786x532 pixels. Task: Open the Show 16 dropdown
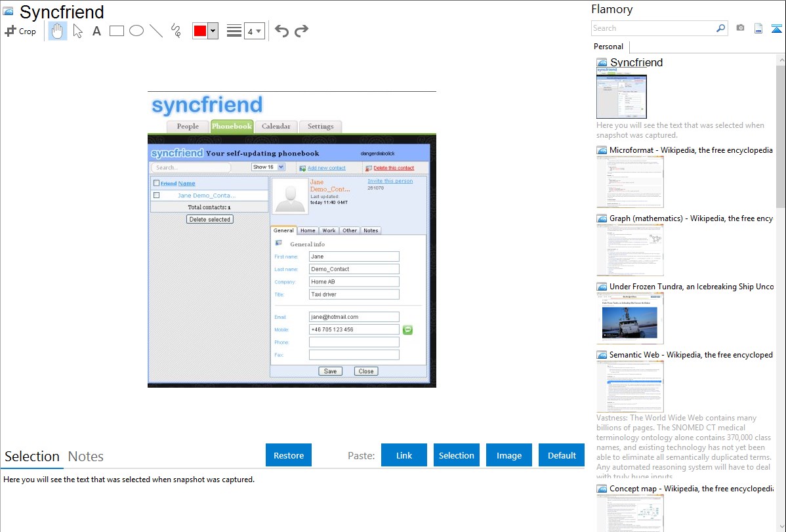click(x=268, y=167)
